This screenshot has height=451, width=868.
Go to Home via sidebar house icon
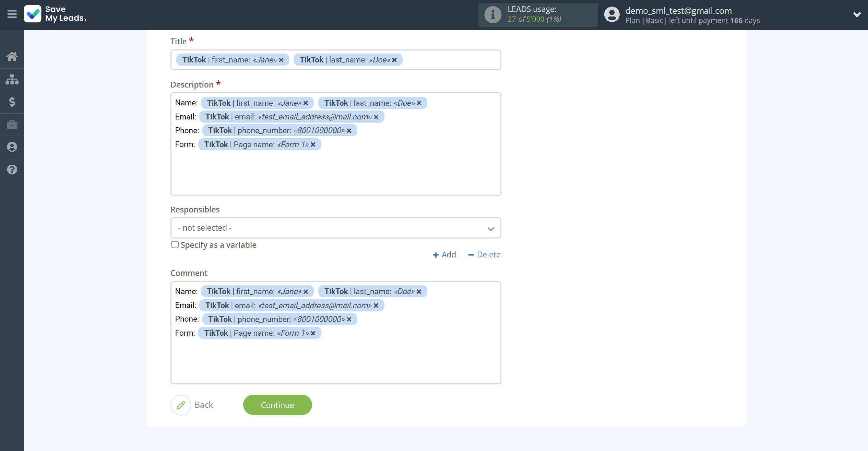tap(12, 57)
